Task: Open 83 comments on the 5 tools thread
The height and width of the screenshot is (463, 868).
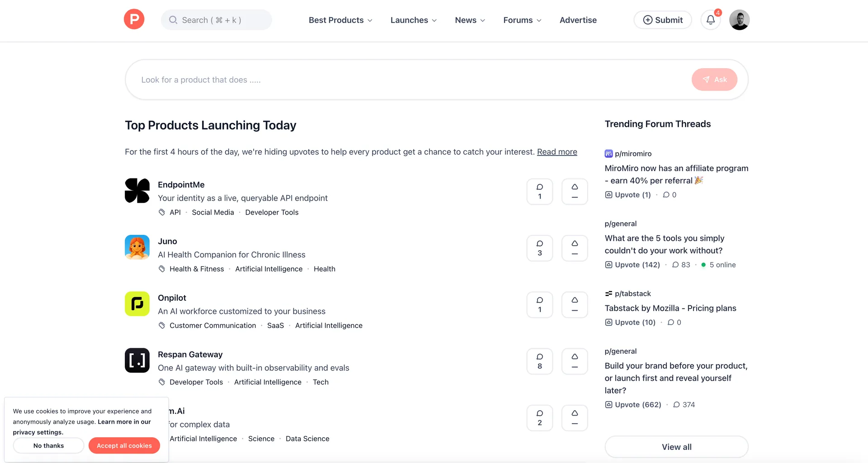Action: 681,265
